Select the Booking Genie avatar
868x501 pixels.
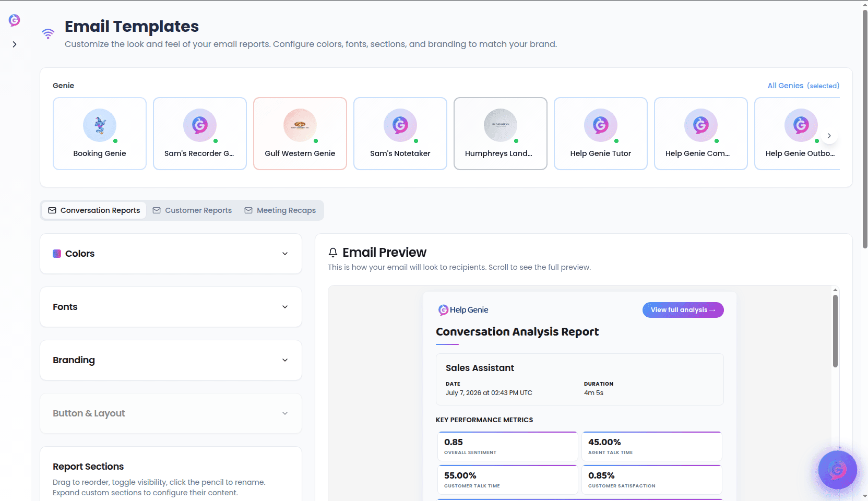click(100, 125)
